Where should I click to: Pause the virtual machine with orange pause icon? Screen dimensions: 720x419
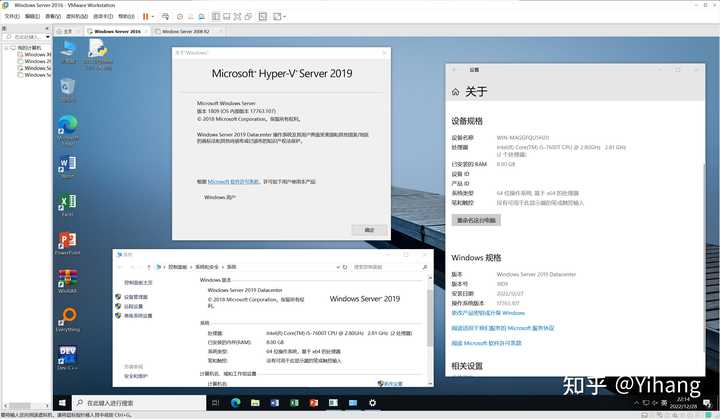click(x=146, y=17)
